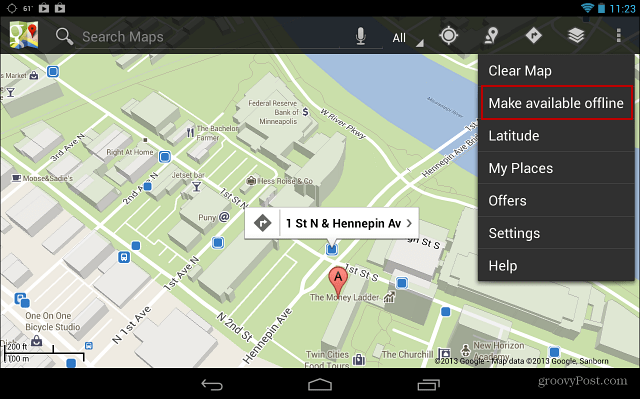Open the map Layers icon
640x399 pixels.
coord(576,35)
